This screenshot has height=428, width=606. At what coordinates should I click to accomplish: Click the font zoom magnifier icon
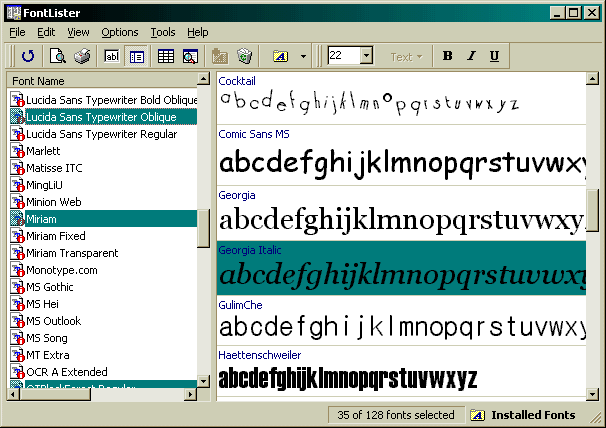pos(190,56)
